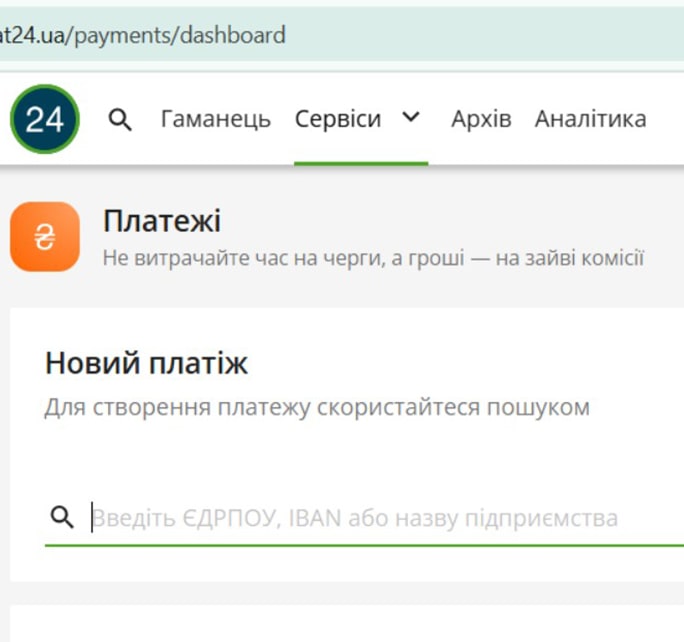This screenshot has height=642, width=684.
Task: Click the 'Не витрачайте час на черги' subtitle
Action: (373, 258)
